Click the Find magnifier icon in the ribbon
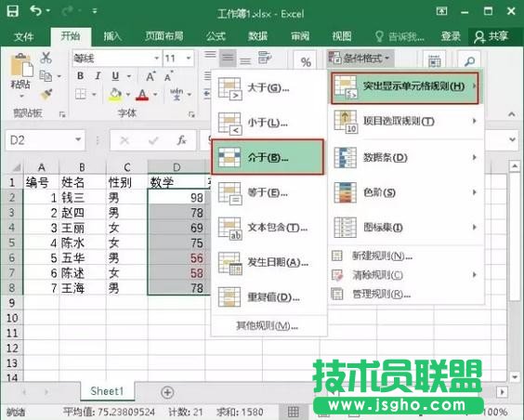The image size is (524, 420). pyautogui.click(x=469, y=60)
